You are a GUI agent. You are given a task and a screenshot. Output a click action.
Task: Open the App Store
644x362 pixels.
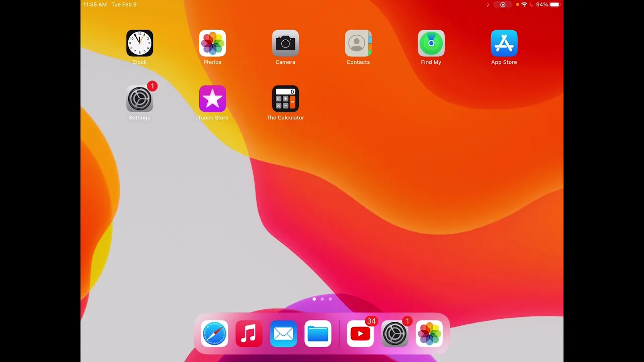click(x=504, y=43)
